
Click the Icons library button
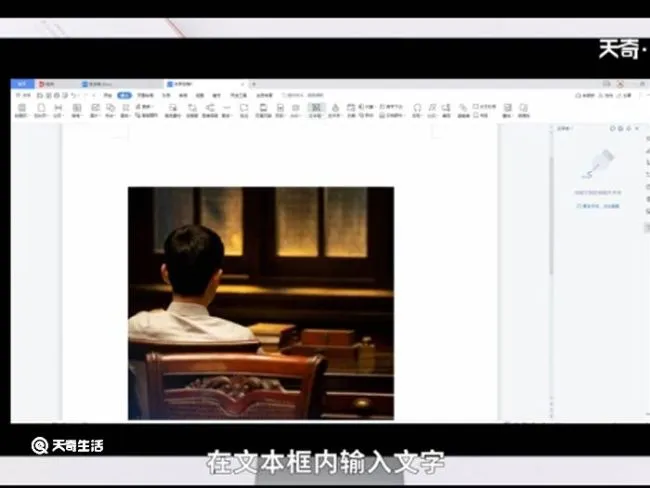tap(125, 111)
